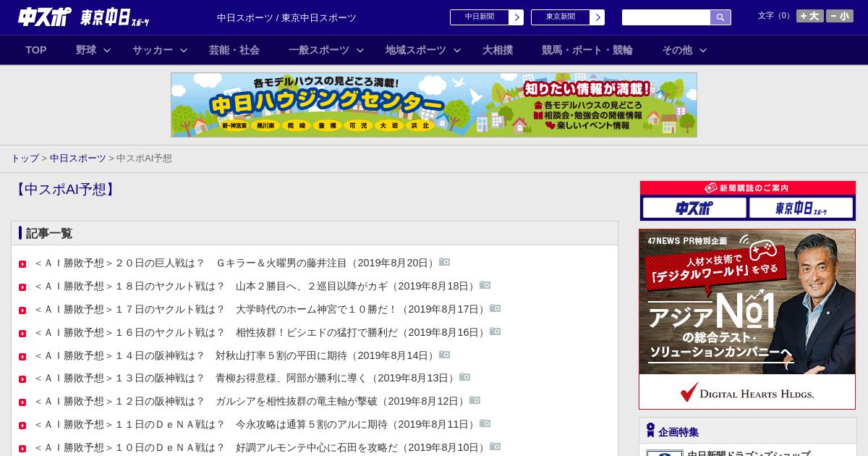Open the １３日の阪神戦 article link
Image resolution: width=868 pixels, height=456 pixels.
[x=246, y=378]
